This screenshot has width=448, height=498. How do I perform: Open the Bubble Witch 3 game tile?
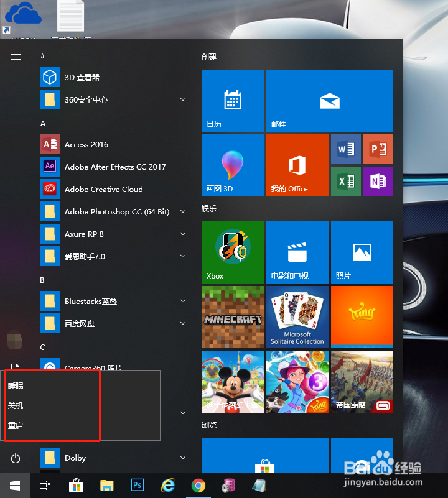tap(297, 382)
